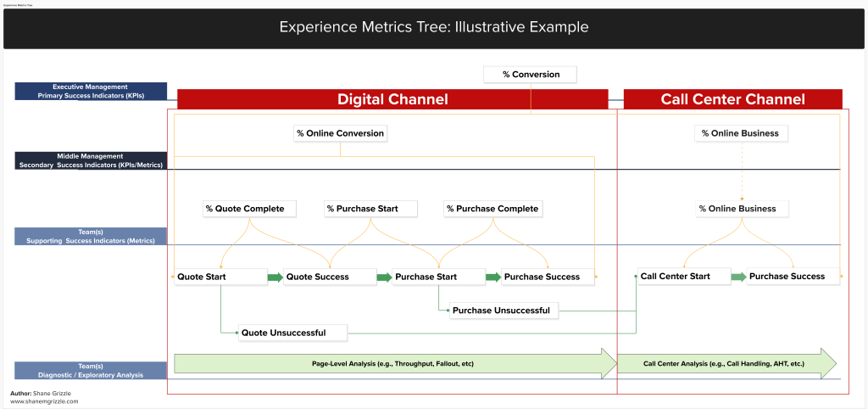Select the Page-Level Analysis arrow banner
This screenshot has width=868, height=409.
coord(394,363)
